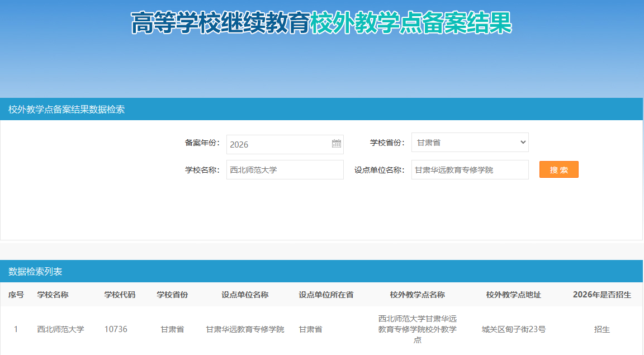Click 甘肃华远教育专修学院 in the results row
This screenshot has height=355, width=644.
click(x=245, y=329)
